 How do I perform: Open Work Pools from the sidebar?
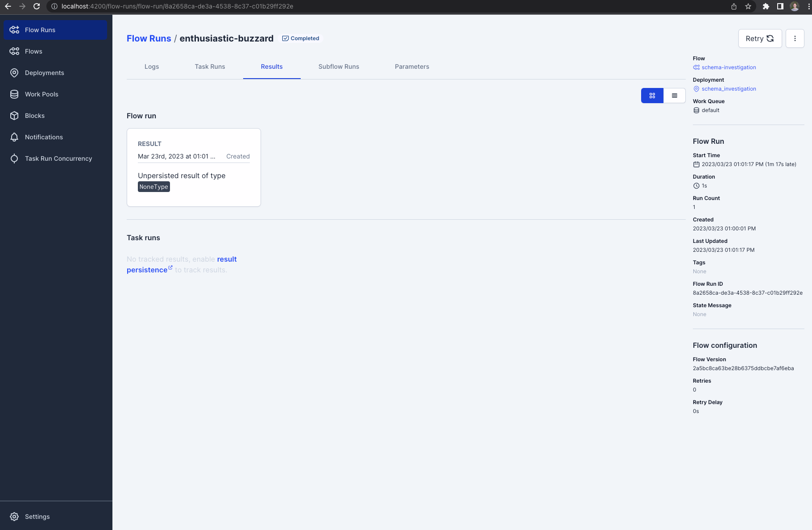click(41, 94)
